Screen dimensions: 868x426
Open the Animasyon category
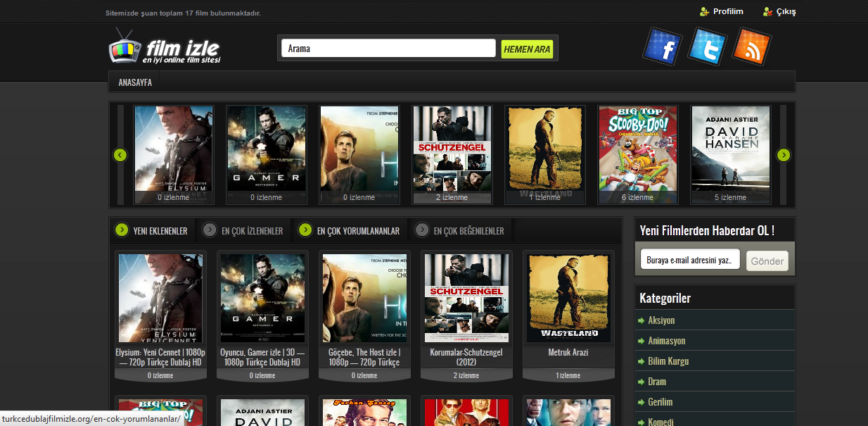pyautogui.click(x=666, y=341)
